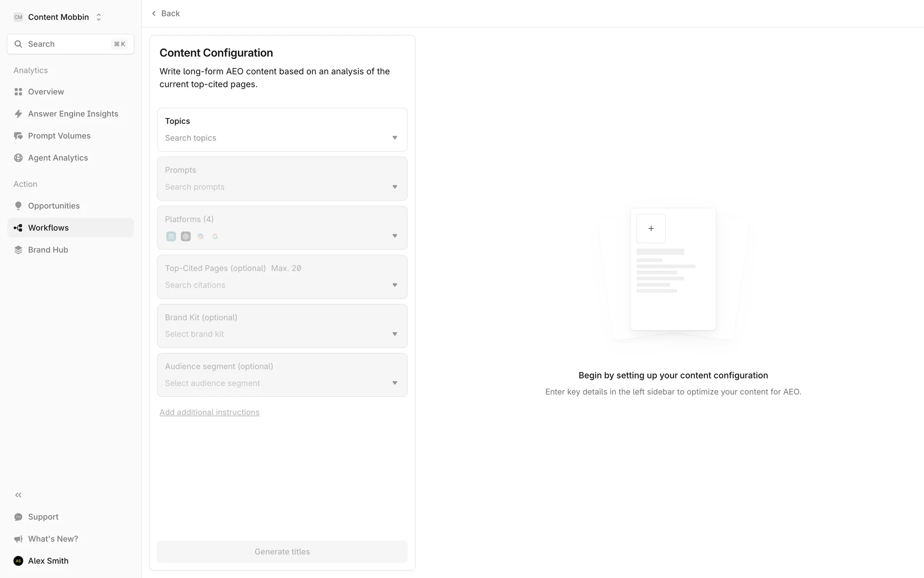The width and height of the screenshot is (924, 578).
Task: Click the Support chat bubble icon
Action: coord(18,517)
